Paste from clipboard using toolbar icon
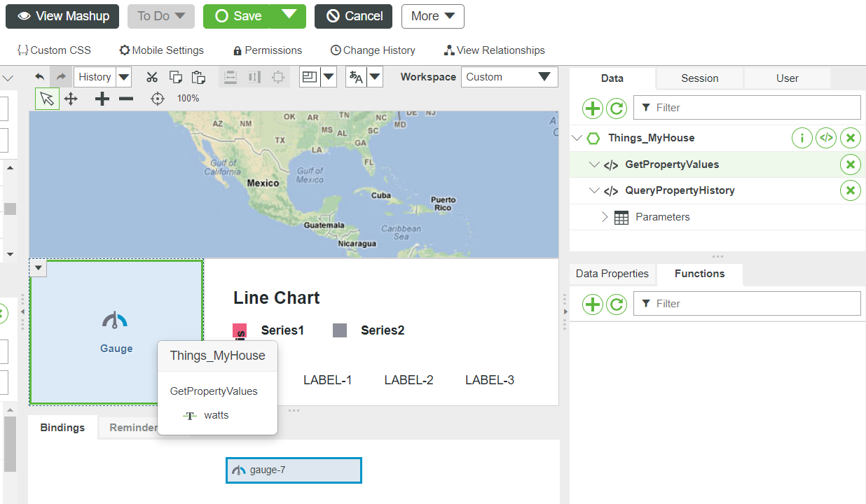The width and height of the screenshot is (866, 504). click(198, 76)
